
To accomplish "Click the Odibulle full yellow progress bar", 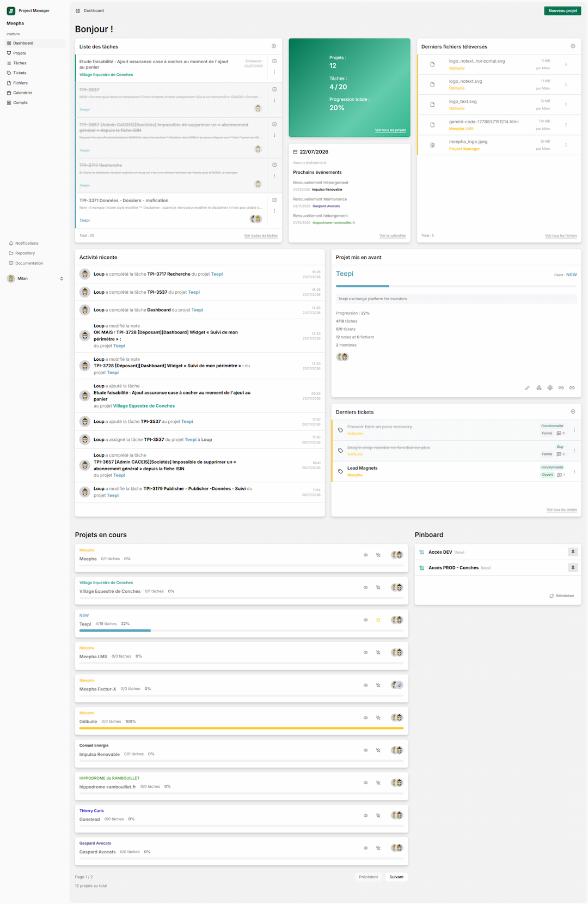I will click(242, 728).
